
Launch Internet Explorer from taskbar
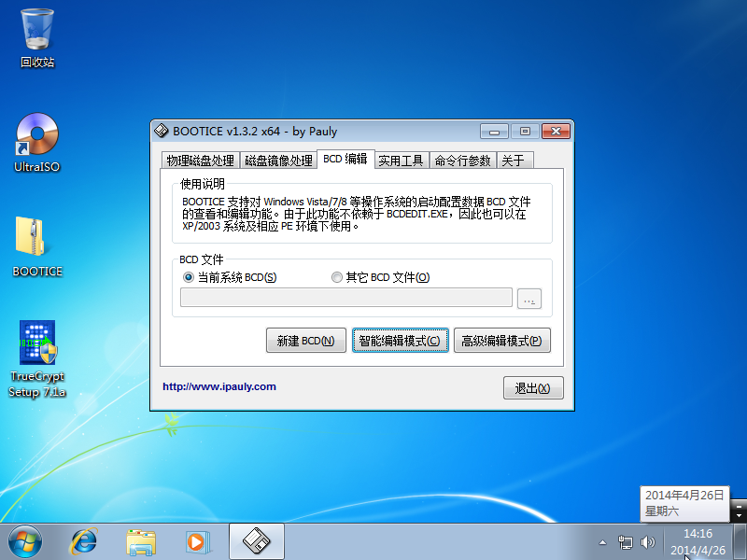(84, 542)
